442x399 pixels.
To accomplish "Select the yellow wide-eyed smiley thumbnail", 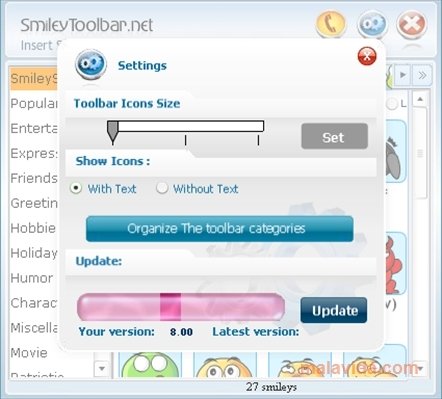I will click(225, 366).
